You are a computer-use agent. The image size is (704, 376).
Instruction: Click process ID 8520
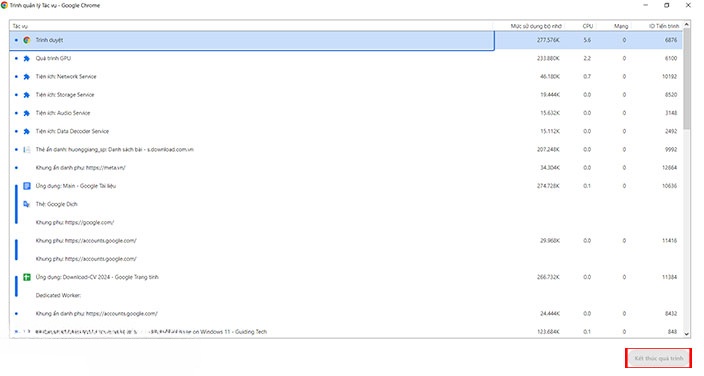pyautogui.click(x=671, y=95)
